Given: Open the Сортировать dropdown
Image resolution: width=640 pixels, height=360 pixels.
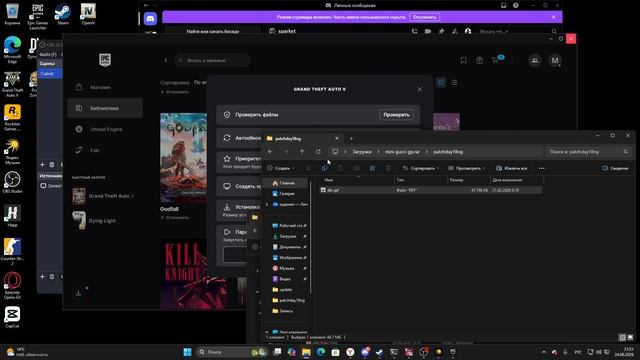Looking at the screenshot, I should pos(421,168).
